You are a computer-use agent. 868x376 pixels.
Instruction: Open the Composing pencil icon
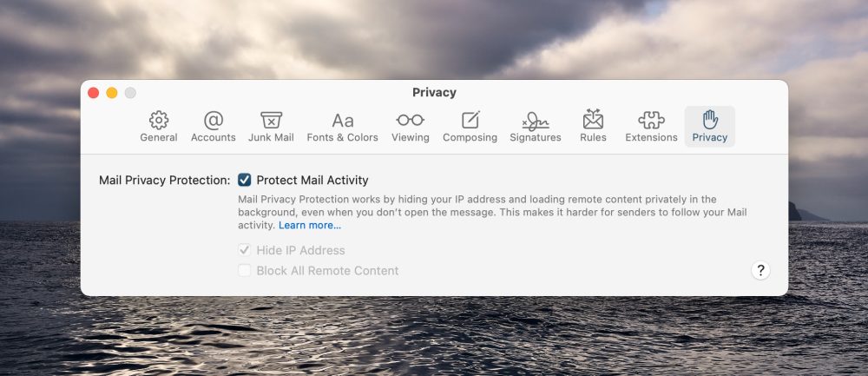click(x=470, y=120)
